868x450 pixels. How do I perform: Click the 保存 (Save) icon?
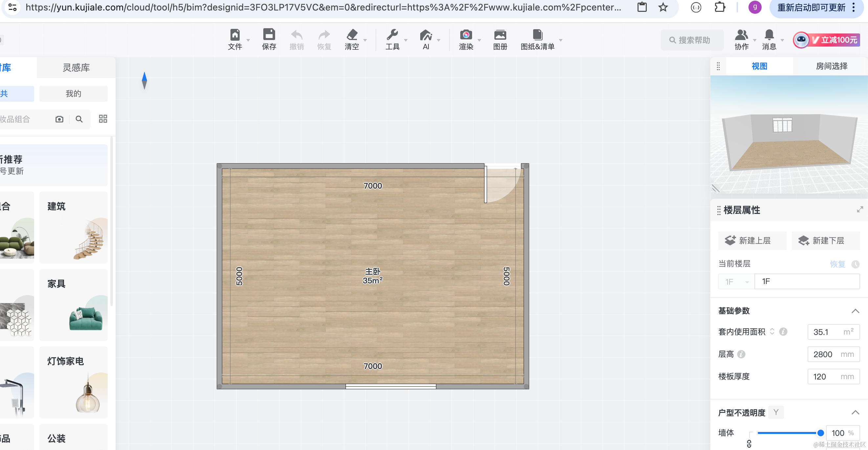point(269,35)
